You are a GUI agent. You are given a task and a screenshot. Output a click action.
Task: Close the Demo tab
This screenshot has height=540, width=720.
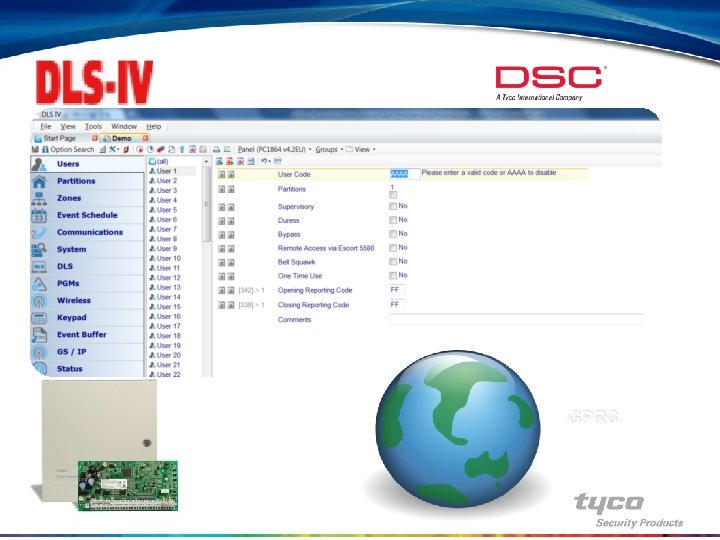point(145,138)
